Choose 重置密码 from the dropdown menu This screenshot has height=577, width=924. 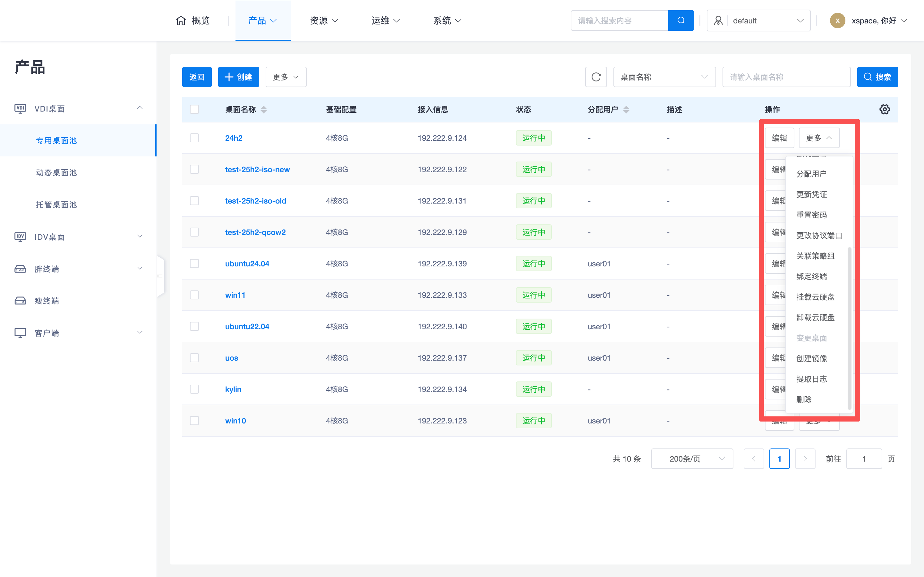[811, 215]
